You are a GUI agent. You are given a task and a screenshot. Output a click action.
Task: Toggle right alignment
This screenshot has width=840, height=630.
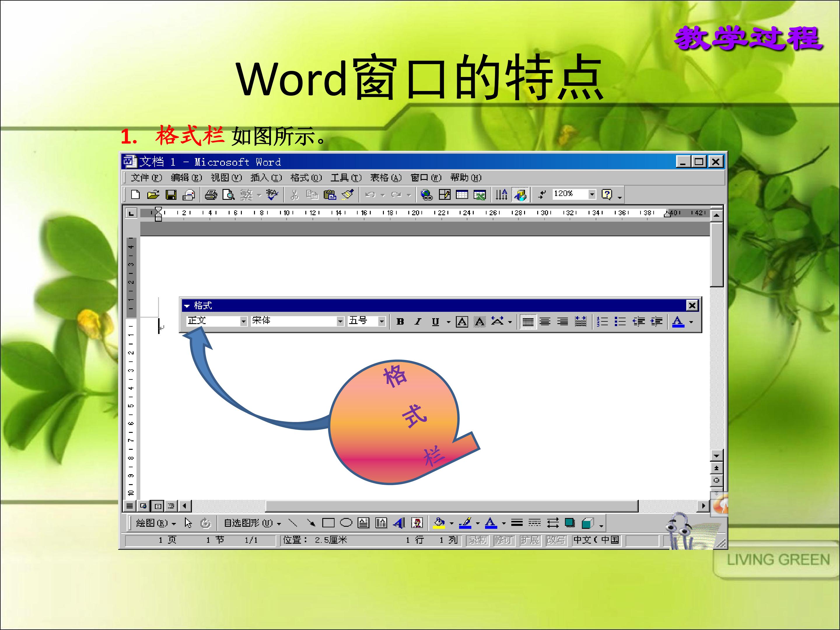coord(563,322)
